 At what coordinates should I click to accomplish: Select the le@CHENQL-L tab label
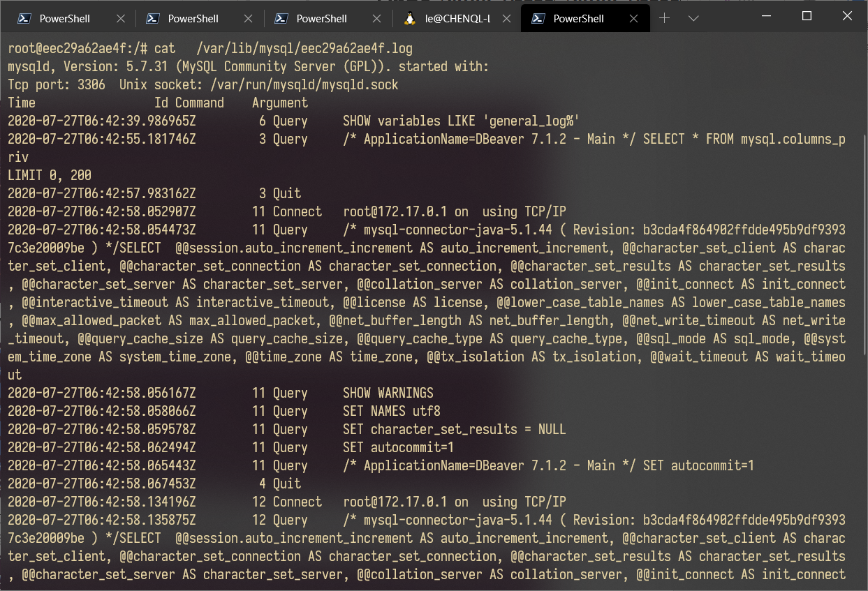coord(457,19)
